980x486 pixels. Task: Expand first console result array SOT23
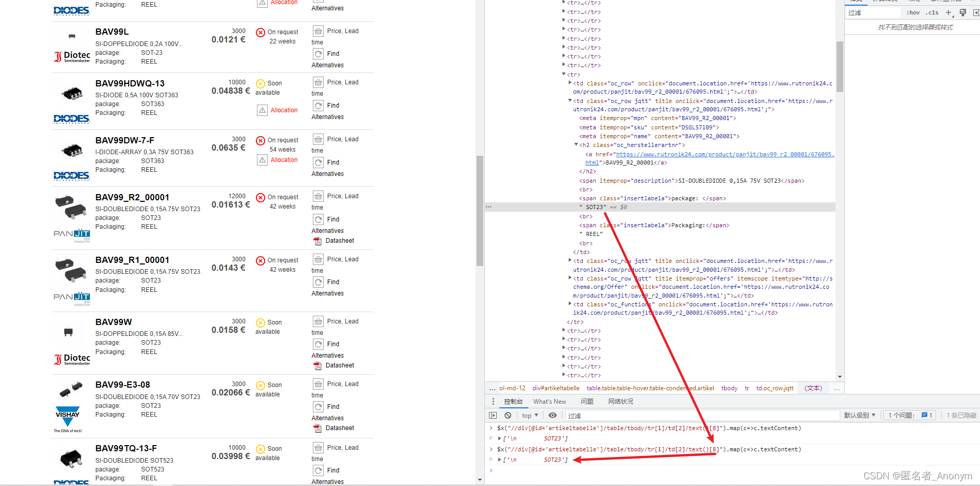coord(499,438)
